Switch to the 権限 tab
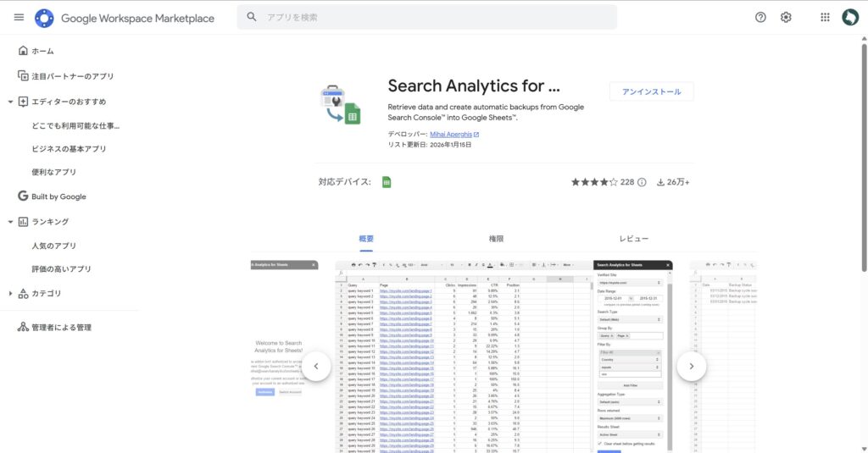Image resolution: width=868 pixels, height=453 pixels. coord(496,239)
